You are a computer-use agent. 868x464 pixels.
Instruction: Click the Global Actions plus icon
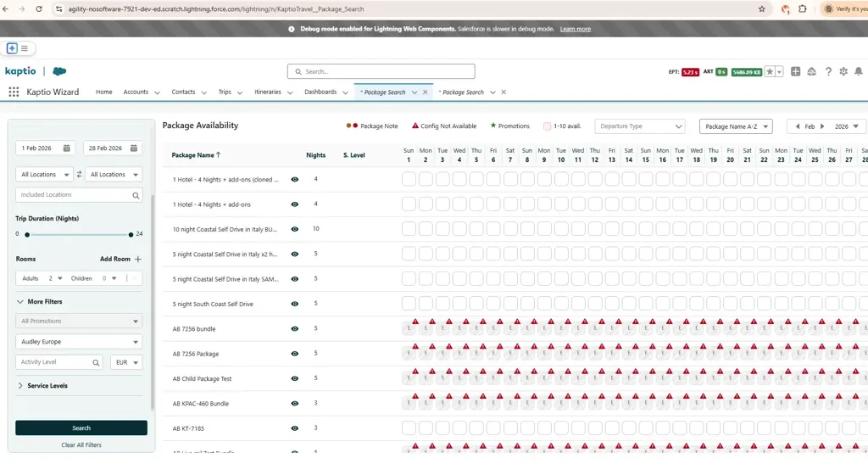click(795, 72)
